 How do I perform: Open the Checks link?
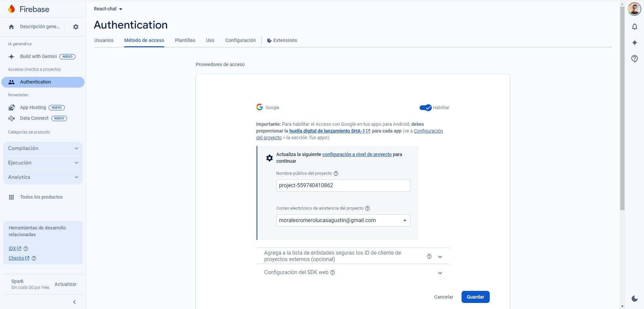pyautogui.click(x=19, y=258)
